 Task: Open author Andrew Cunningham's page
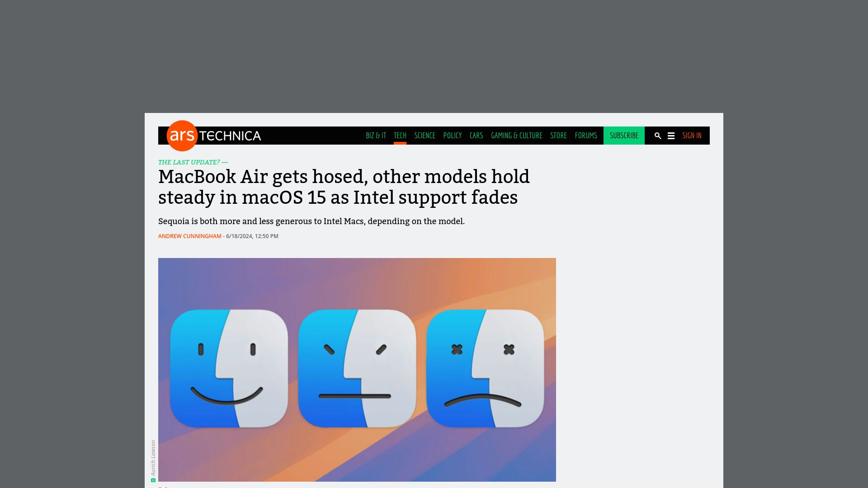[x=190, y=236]
